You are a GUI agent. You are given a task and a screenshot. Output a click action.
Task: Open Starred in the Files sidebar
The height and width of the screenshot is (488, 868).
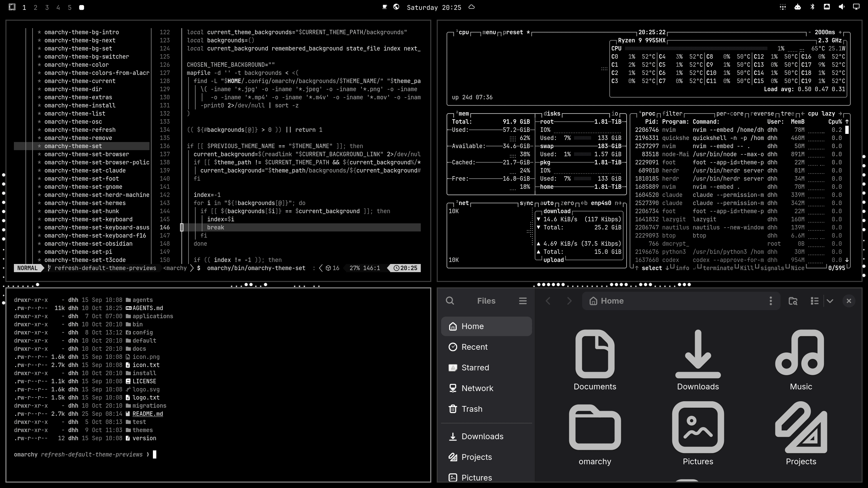pos(486,367)
